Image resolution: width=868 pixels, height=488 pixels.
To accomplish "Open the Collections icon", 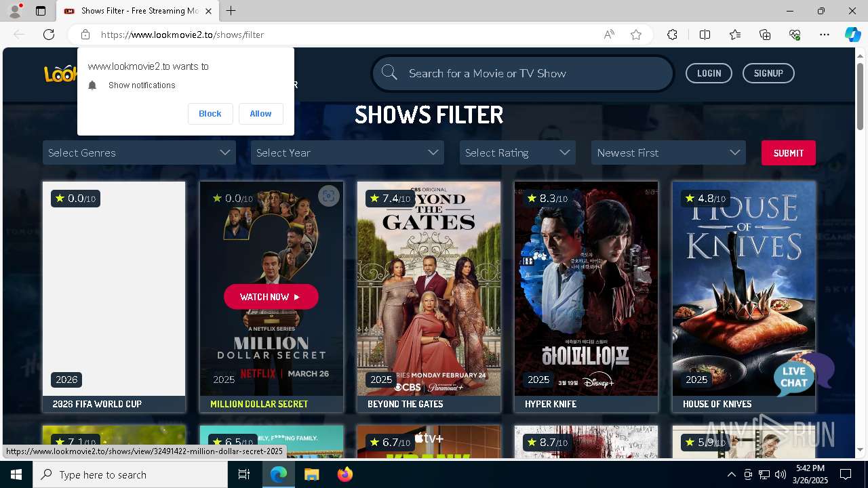I will [x=765, y=35].
